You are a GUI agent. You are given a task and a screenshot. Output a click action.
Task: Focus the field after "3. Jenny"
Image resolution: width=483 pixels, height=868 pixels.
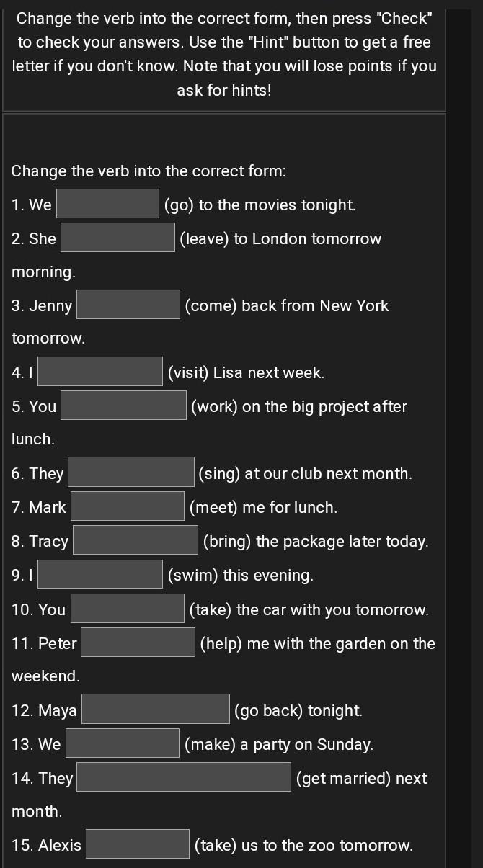click(x=128, y=305)
